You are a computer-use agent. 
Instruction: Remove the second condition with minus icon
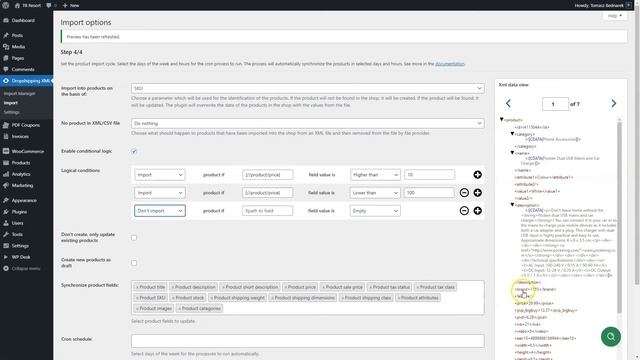tap(464, 193)
